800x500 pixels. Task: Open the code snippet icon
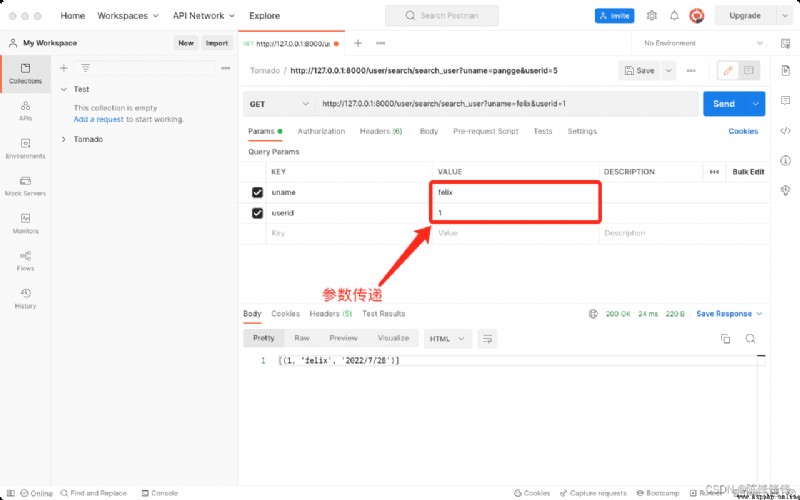pos(785,131)
